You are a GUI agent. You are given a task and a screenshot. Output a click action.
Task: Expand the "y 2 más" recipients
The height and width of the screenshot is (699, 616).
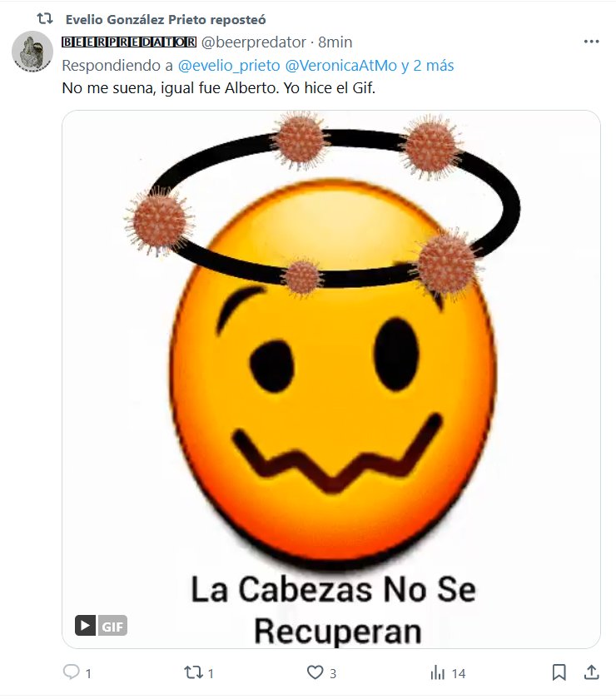[x=427, y=66]
